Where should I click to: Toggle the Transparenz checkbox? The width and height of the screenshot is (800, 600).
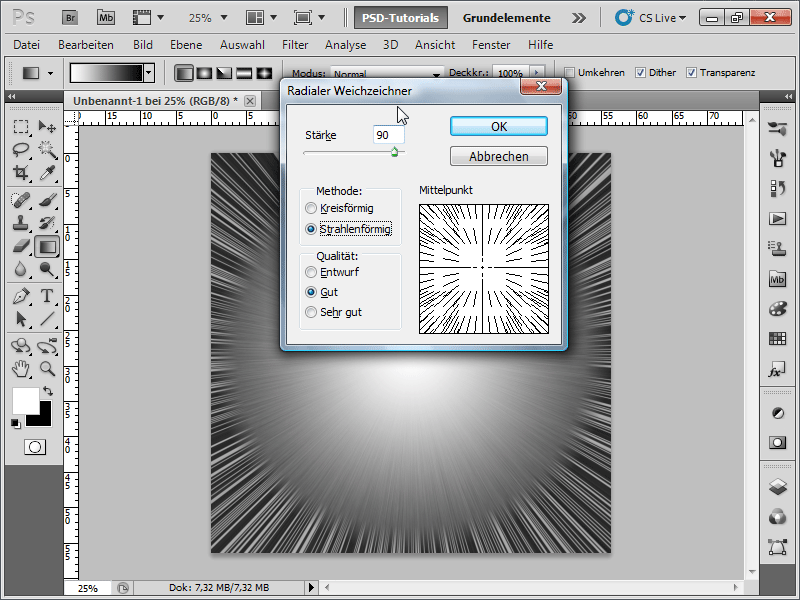[x=691, y=72]
